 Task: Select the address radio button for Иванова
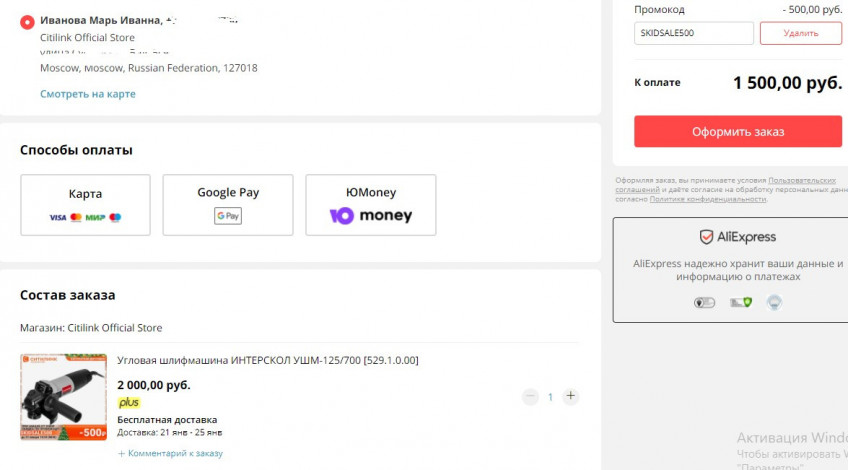point(26,21)
